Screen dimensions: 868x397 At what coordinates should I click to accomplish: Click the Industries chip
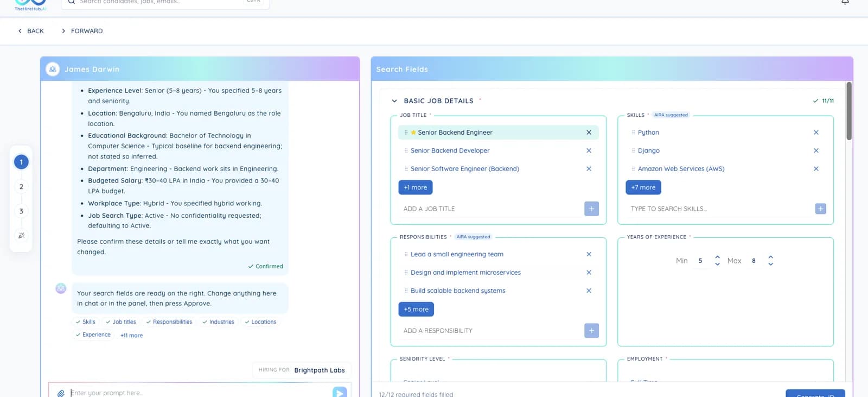click(219, 322)
